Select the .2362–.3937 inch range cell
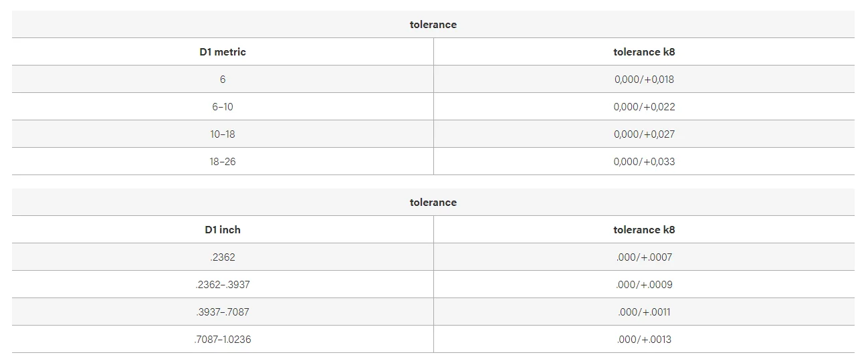Image resolution: width=868 pixels, height=363 pixels. (223, 284)
